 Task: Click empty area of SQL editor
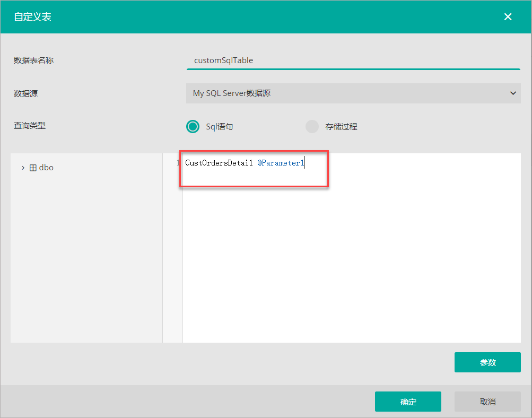(x=350, y=265)
